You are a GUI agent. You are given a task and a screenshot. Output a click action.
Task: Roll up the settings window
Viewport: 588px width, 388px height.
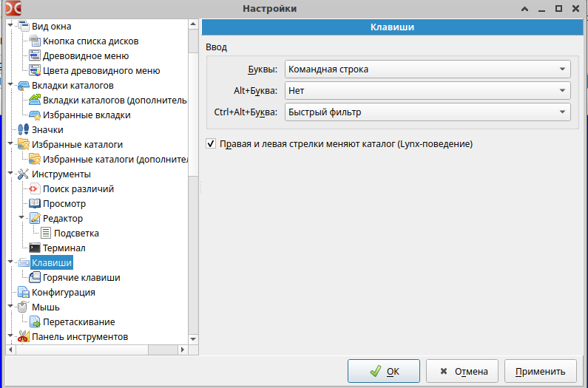(x=524, y=9)
